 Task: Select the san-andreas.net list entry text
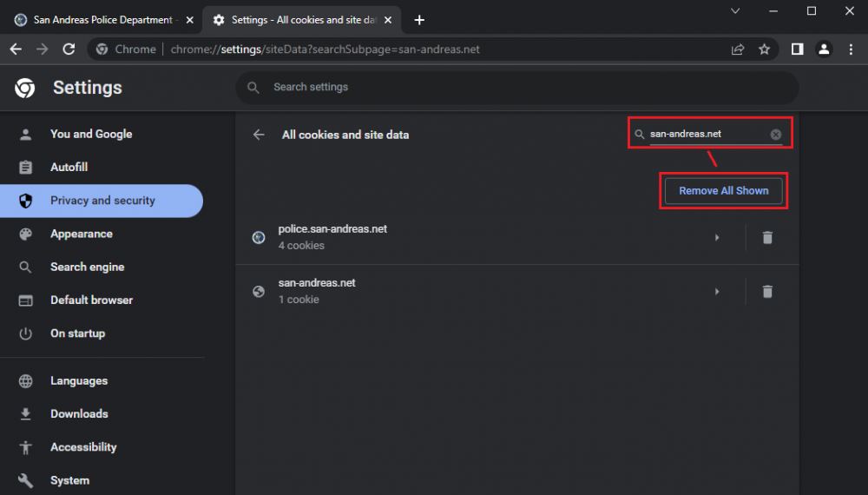tap(317, 282)
